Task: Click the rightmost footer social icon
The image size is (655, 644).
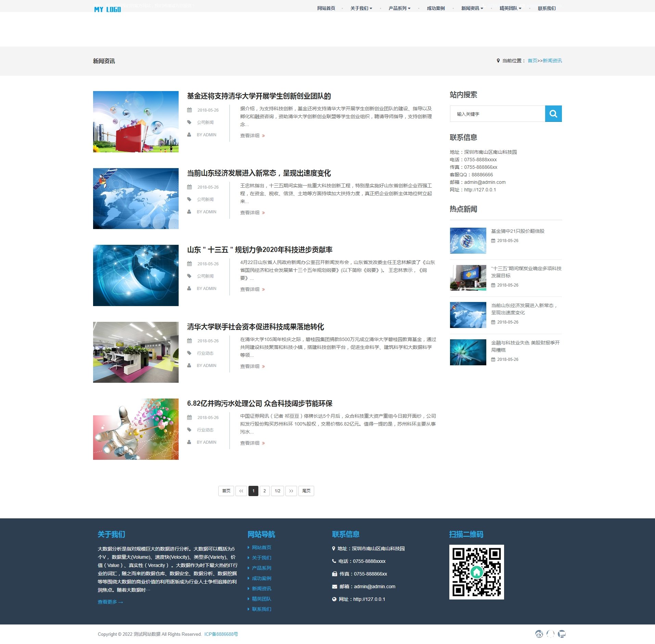Action: pos(562,634)
